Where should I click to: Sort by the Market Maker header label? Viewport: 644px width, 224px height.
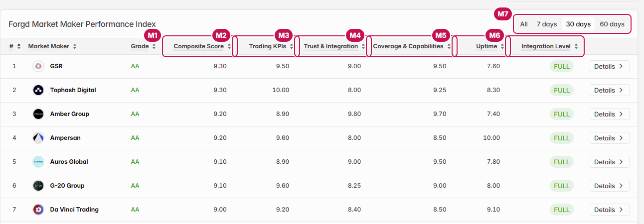[48, 46]
